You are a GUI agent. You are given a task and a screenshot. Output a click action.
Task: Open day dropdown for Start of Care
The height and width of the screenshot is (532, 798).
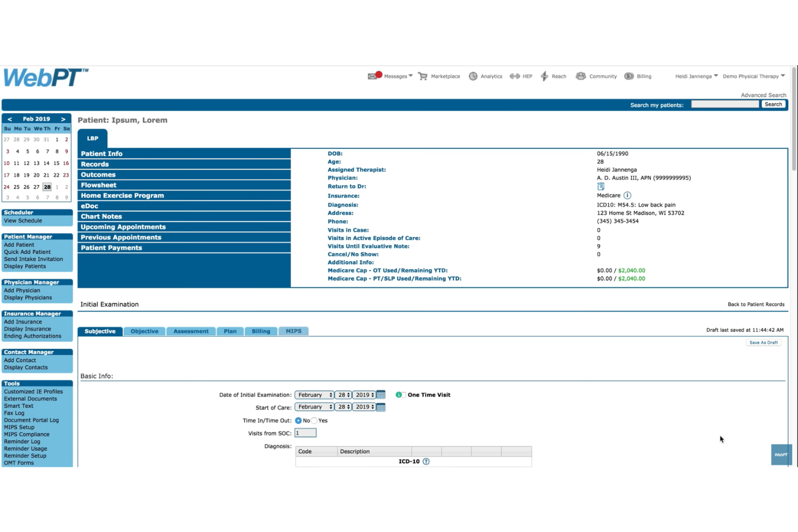[343, 407]
